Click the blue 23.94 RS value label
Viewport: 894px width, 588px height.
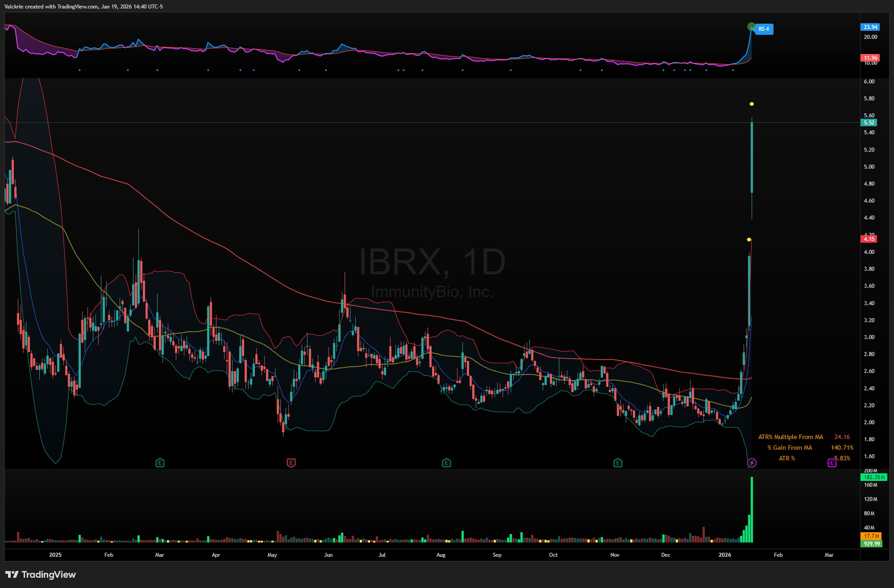pos(870,27)
